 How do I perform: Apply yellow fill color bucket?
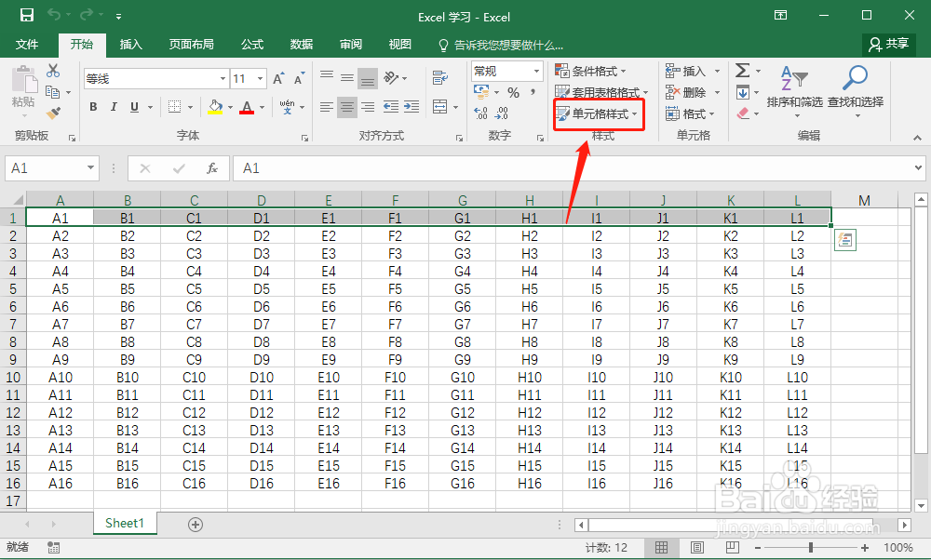coord(215,107)
